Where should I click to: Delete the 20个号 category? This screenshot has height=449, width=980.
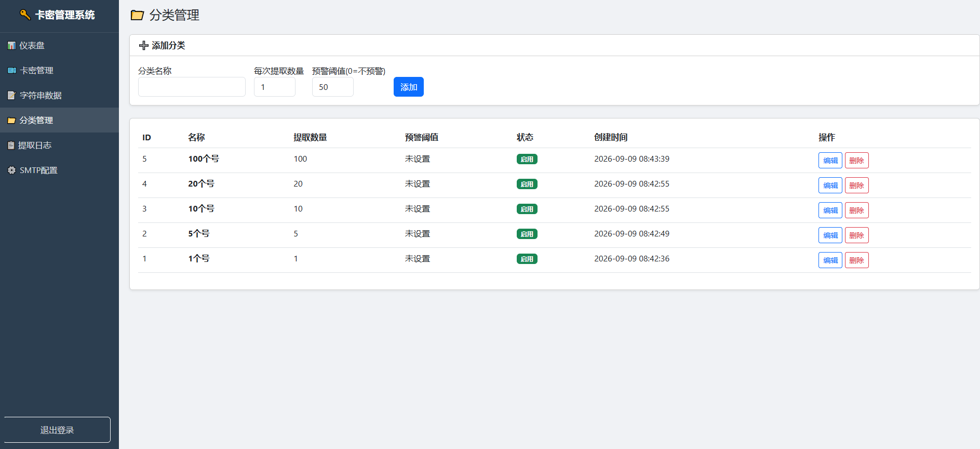point(857,186)
